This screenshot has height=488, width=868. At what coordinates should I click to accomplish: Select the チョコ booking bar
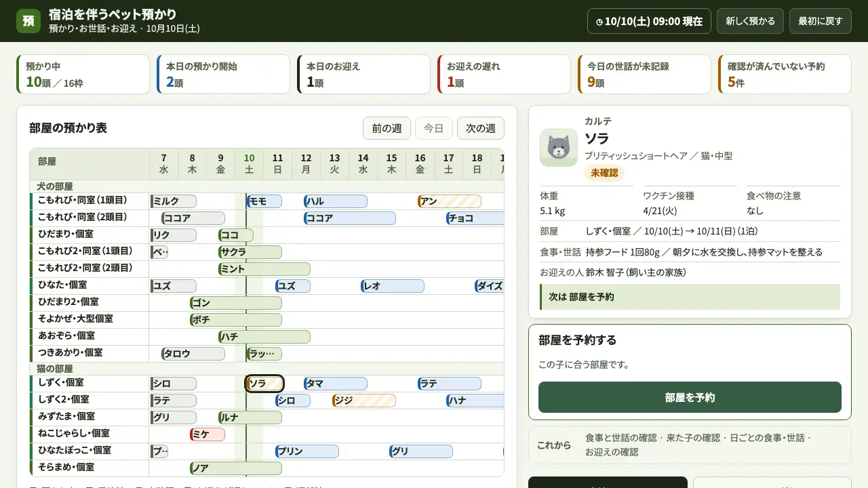(475, 218)
